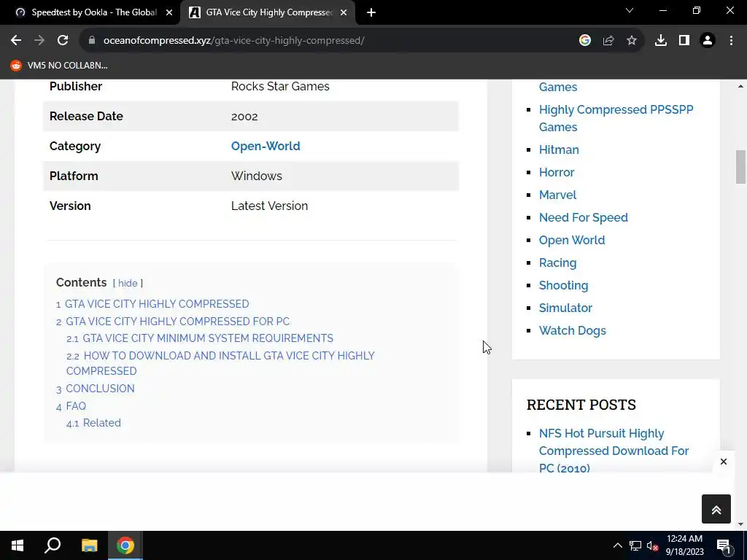Open Windows taskbar search
Screen dimensions: 747x560
pyautogui.click(x=53, y=545)
